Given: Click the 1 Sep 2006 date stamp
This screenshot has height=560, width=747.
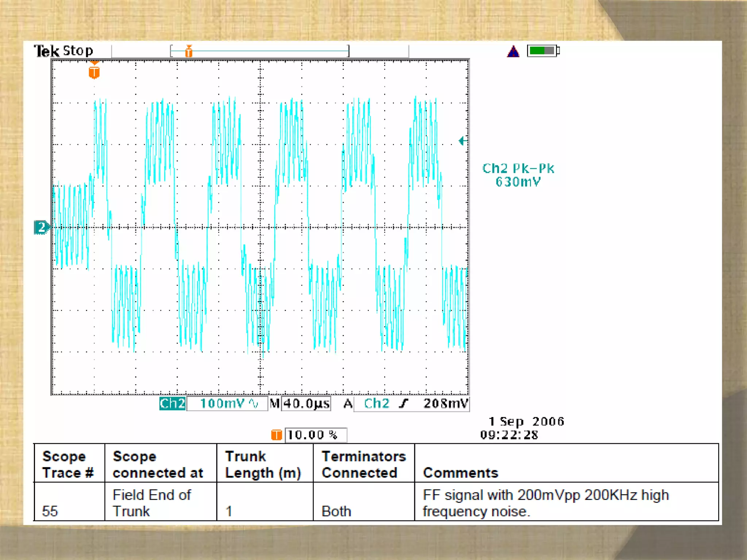Looking at the screenshot, I should [526, 421].
